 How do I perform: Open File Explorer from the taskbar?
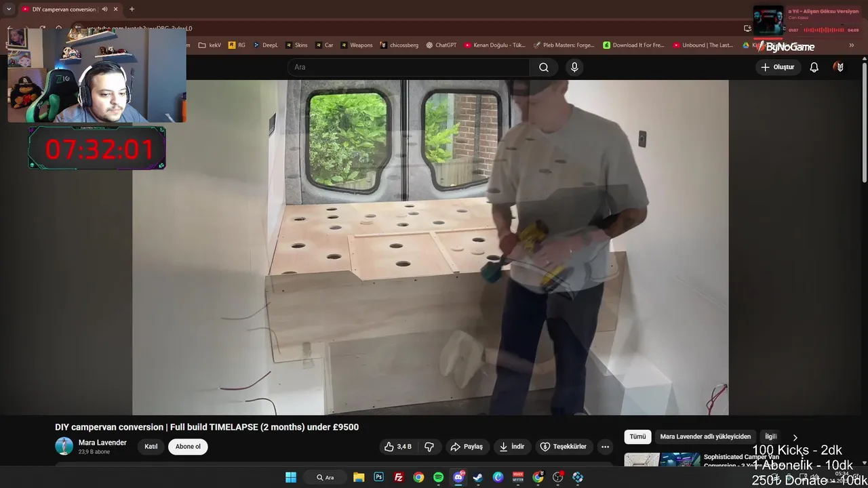[359, 477]
